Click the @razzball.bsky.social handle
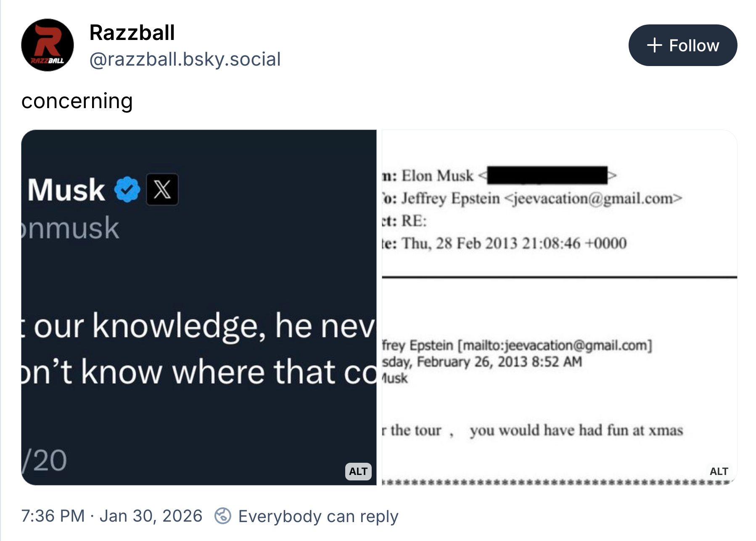 pos(185,59)
